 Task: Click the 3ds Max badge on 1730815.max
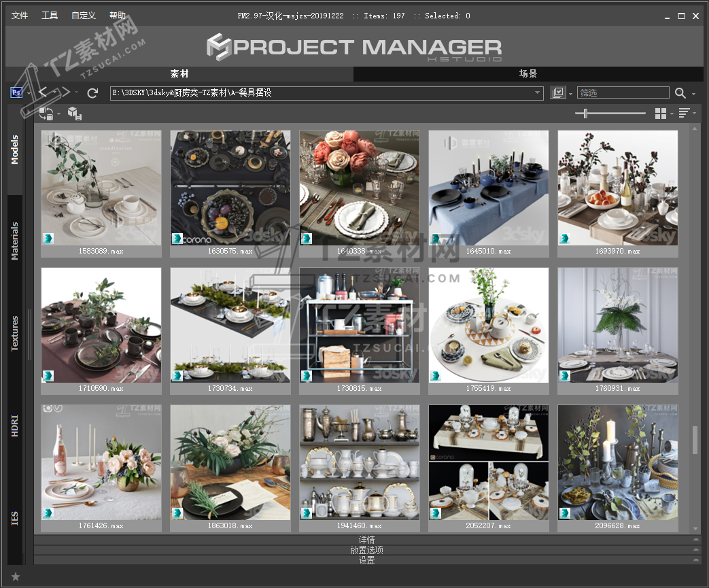(307, 375)
